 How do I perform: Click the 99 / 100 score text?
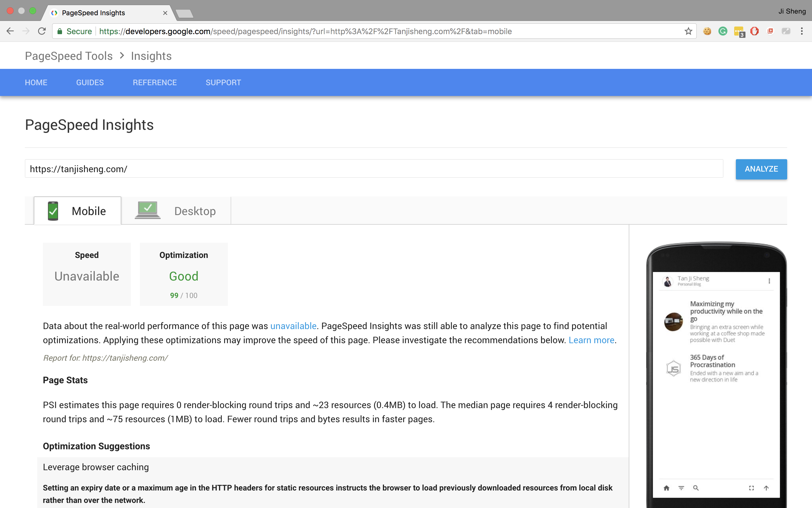(184, 295)
